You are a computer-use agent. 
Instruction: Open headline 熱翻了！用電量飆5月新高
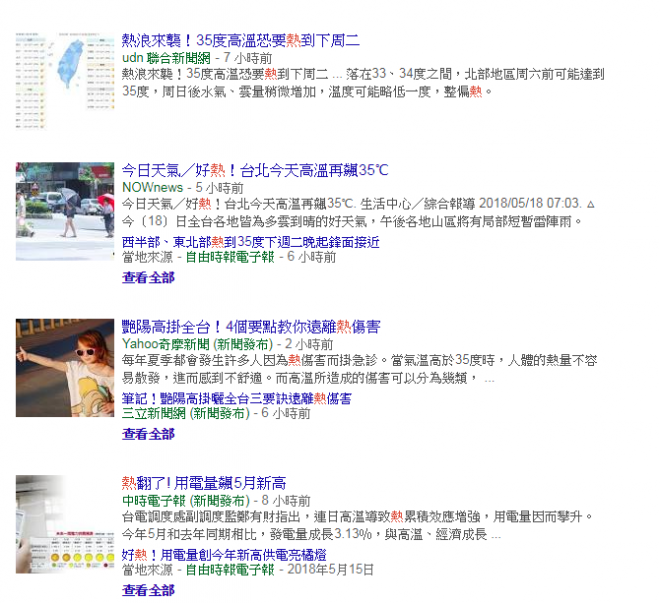(x=204, y=483)
